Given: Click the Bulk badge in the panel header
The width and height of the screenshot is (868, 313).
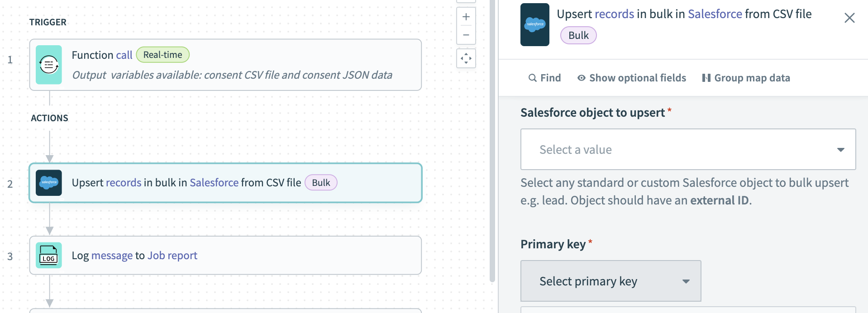Looking at the screenshot, I should (x=578, y=35).
